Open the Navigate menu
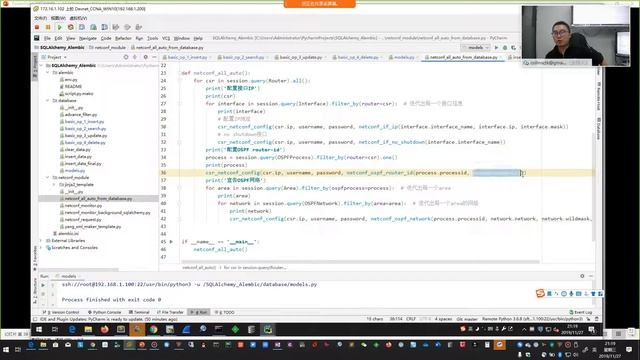Viewport: 640px width, 360px height. [x=88, y=38]
